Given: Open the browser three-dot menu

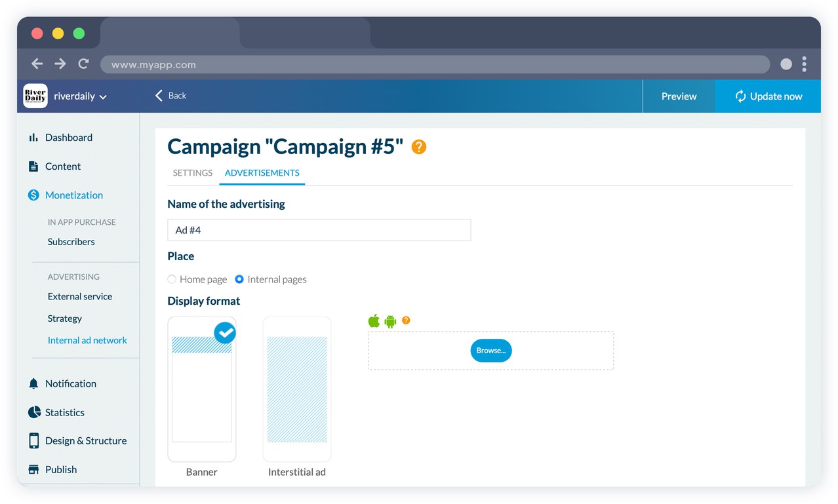Looking at the screenshot, I should click(x=804, y=64).
